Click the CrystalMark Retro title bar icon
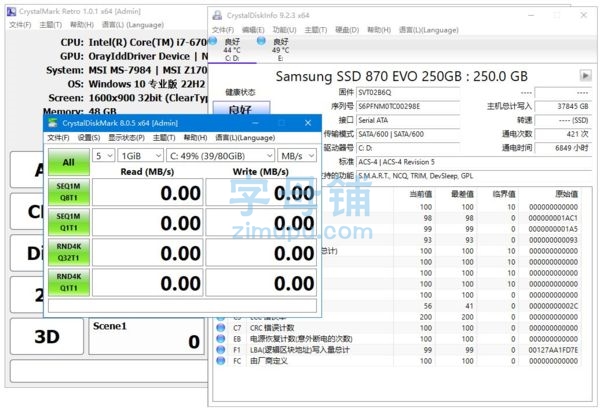 click(11, 11)
